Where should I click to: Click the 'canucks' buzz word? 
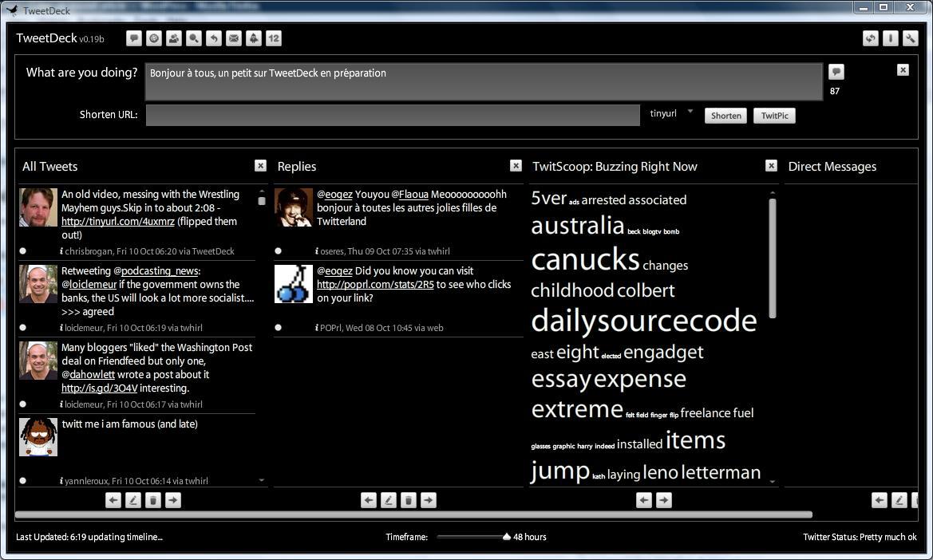coord(586,260)
